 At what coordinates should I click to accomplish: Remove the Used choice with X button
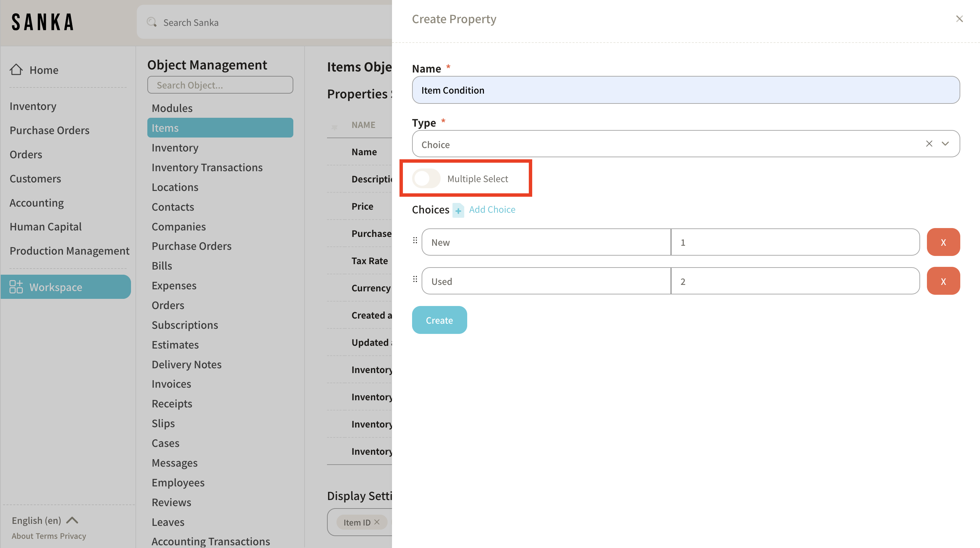tap(943, 281)
